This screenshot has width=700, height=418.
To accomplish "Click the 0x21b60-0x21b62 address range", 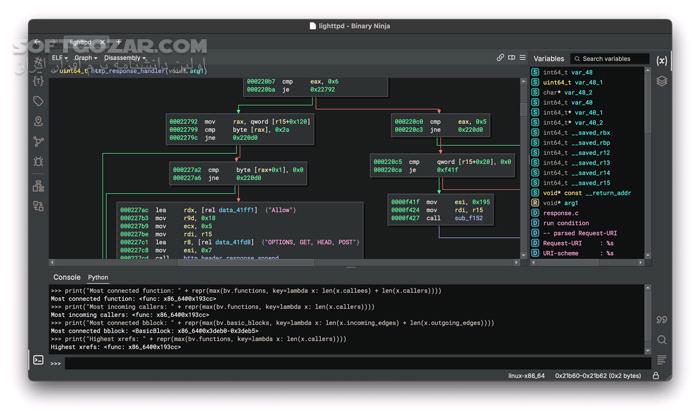I will [x=598, y=376].
